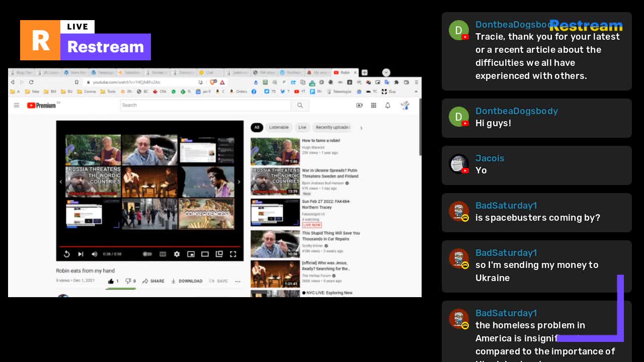Expand more filter chips with right chevron
Viewport: 644px width, 362px height.
coord(361,128)
